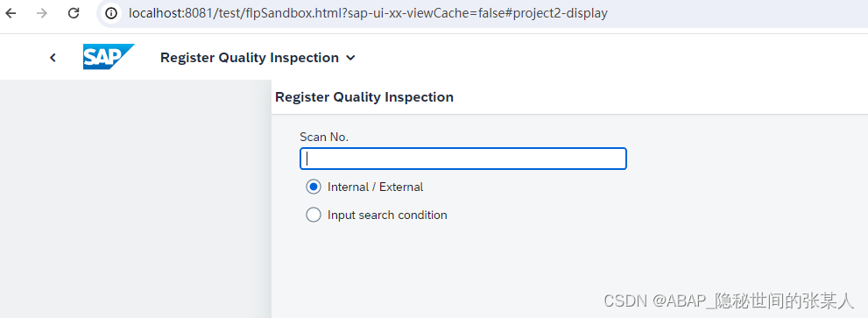Click the browser forward arrow

point(41,13)
